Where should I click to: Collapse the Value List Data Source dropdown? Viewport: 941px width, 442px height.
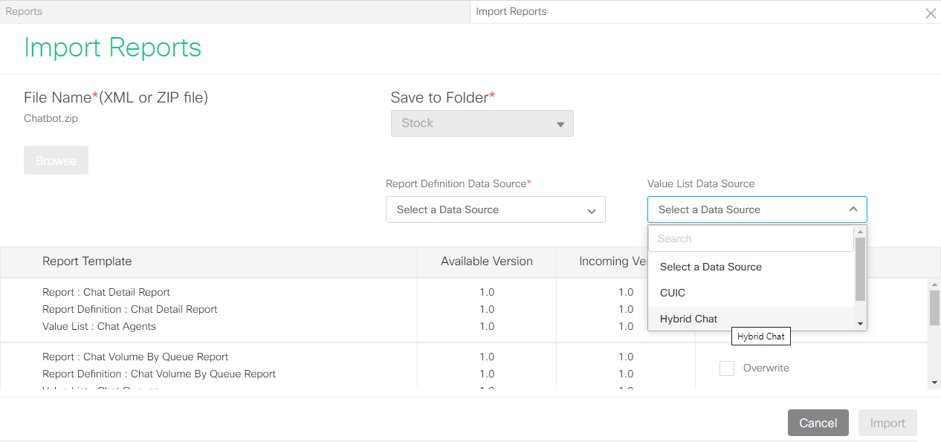click(x=757, y=210)
